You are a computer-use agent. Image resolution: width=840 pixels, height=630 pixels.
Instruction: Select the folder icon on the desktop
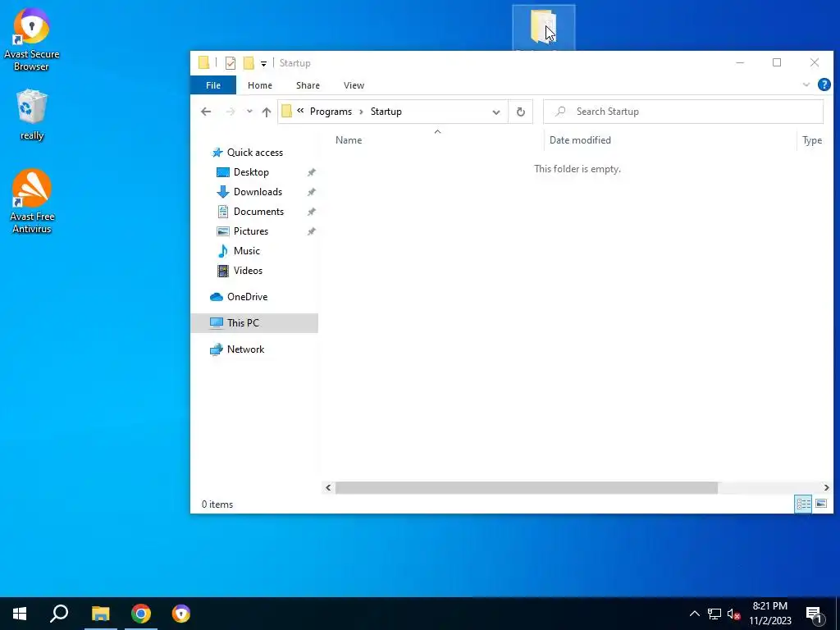543,27
